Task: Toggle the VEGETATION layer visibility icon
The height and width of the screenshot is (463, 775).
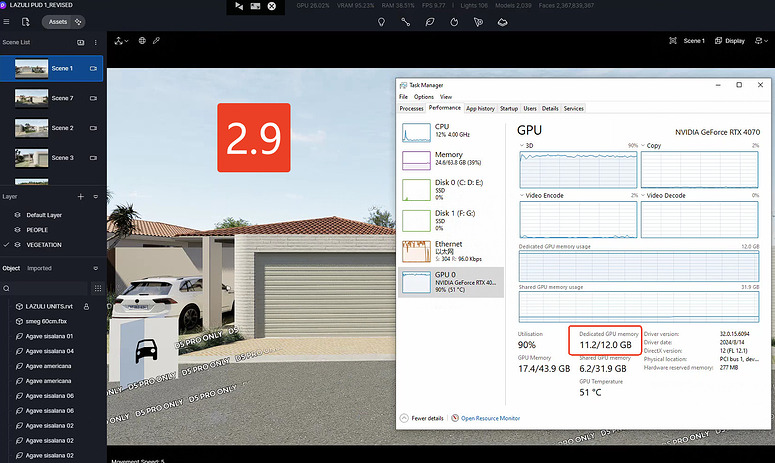Action: click(17, 245)
